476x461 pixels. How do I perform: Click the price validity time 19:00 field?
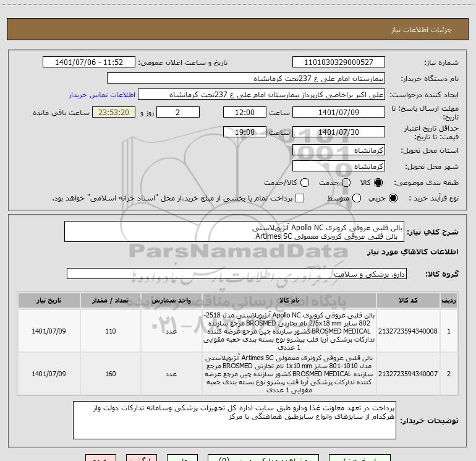click(x=245, y=132)
